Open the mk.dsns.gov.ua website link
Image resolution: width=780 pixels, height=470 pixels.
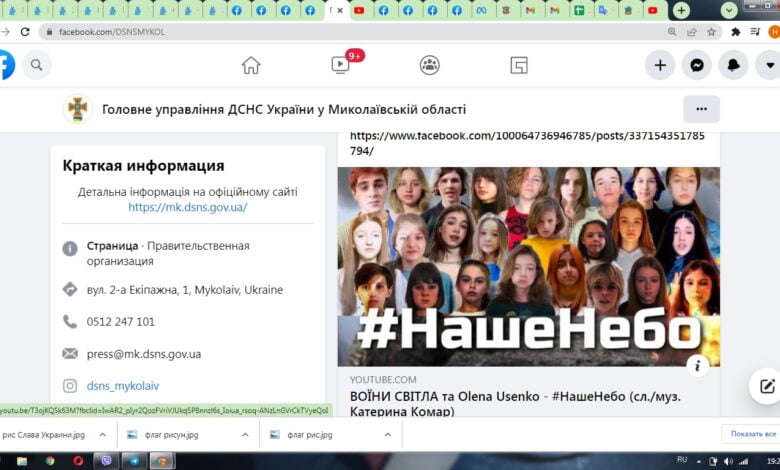(x=187, y=208)
